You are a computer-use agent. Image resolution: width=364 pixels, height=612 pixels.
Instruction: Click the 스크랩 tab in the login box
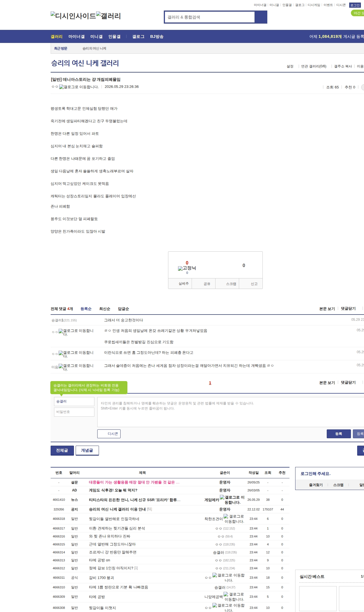click(x=338, y=485)
